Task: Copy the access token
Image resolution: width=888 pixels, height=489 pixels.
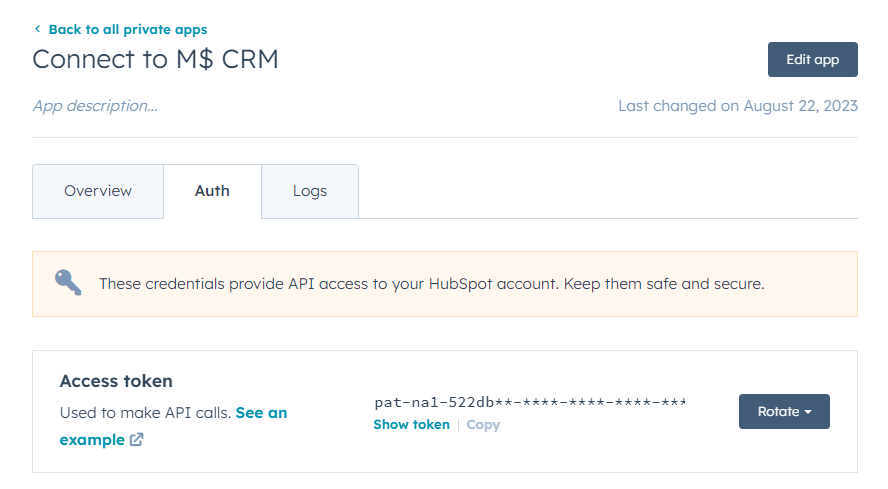Action: coord(483,425)
